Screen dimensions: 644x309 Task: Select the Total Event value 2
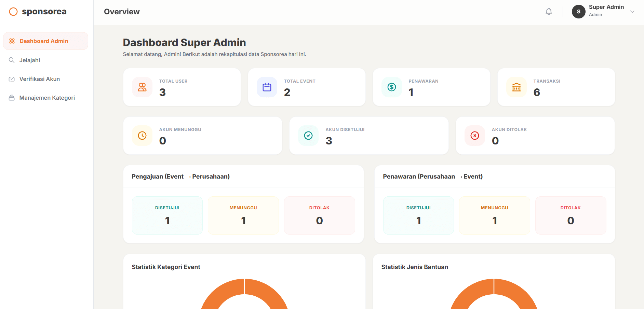click(287, 92)
